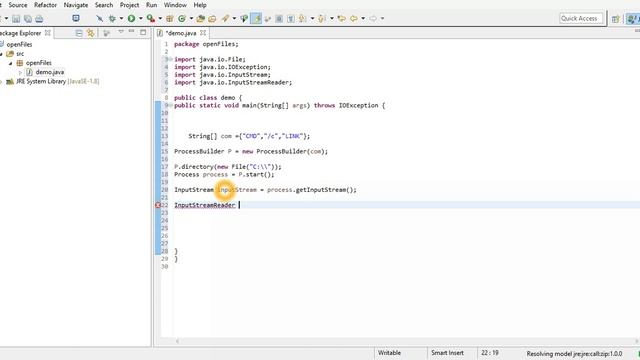Toggle Link with Editor in Package Explorer
The image size is (640, 360).
click(x=90, y=33)
